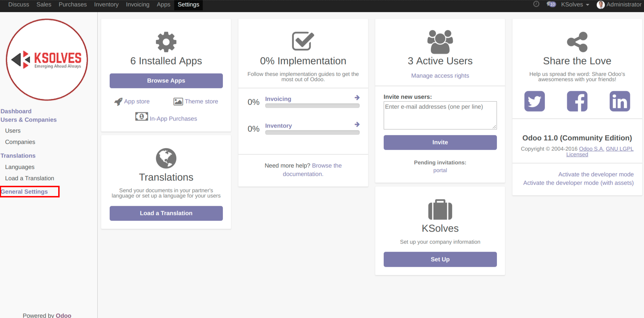Open the clock activities icon in top bar
The width and height of the screenshot is (644, 318).
536,4
